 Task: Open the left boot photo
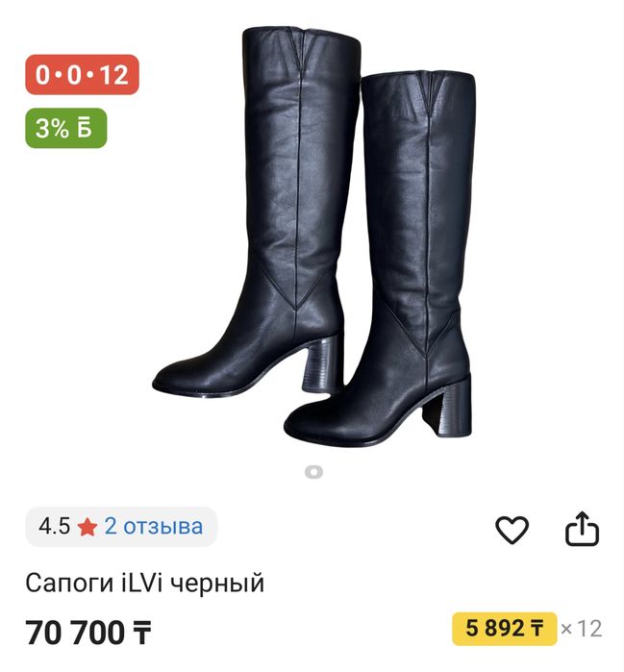pos(257,212)
